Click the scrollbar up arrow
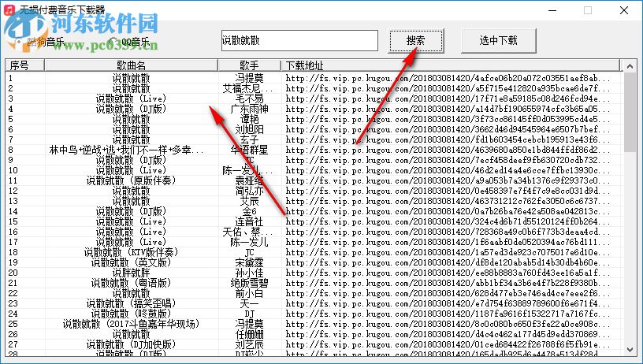643x364 pixels. [630, 65]
